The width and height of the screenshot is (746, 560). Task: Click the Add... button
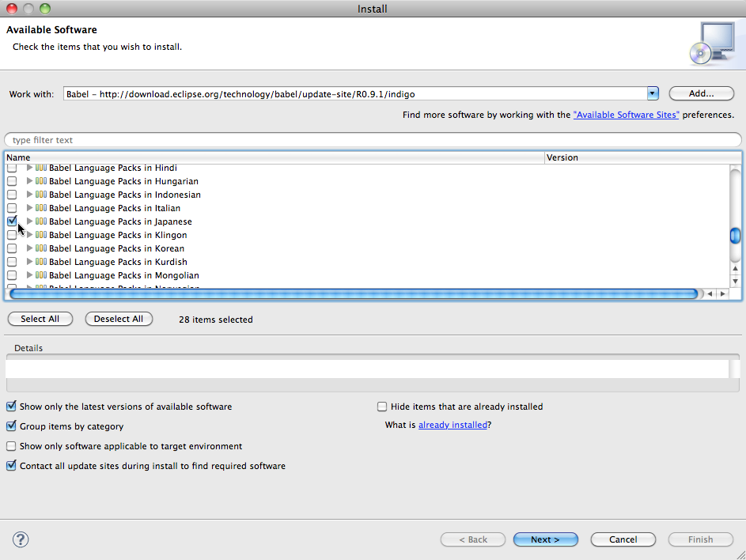[x=701, y=94]
